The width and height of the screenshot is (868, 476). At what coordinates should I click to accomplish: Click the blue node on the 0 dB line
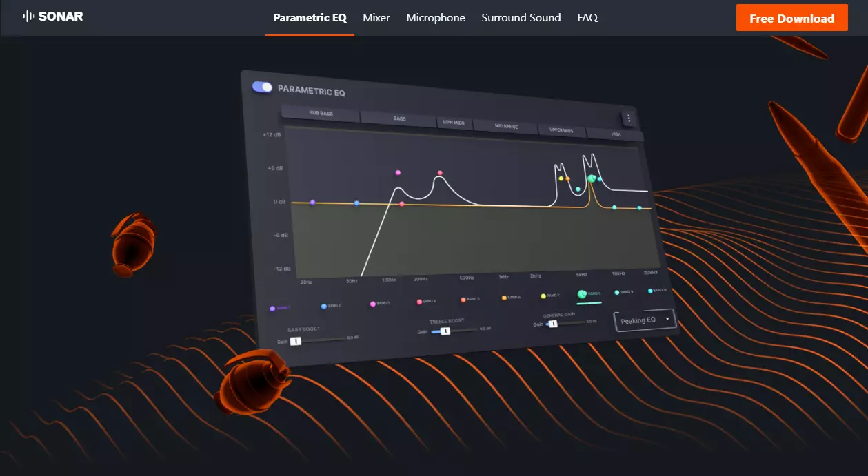pyautogui.click(x=356, y=203)
